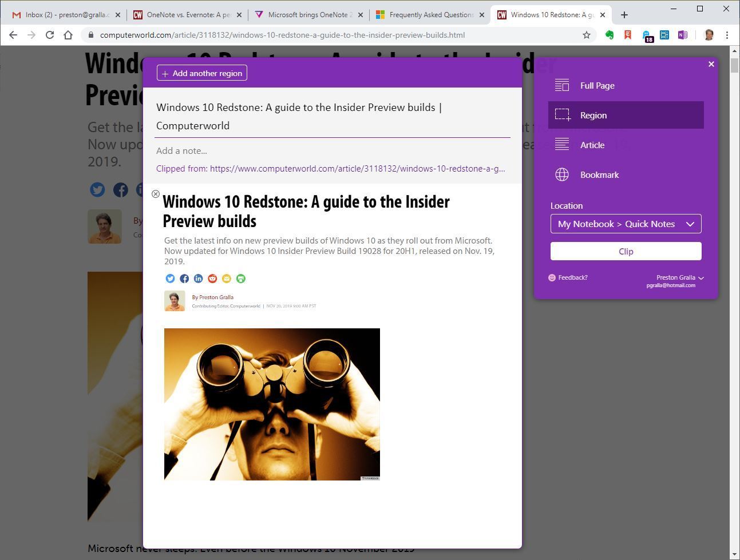Go back in browser history

pos(13,35)
